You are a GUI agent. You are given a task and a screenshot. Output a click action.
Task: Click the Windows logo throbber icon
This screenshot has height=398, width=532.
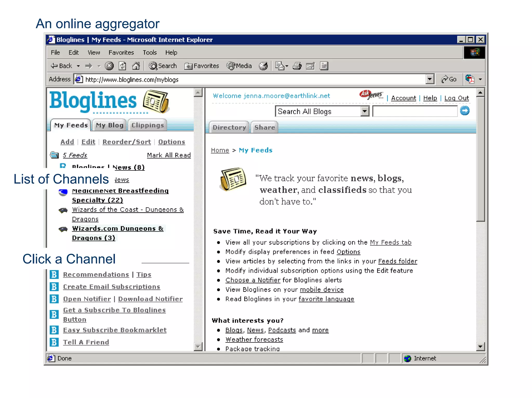click(x=474, y=53)
